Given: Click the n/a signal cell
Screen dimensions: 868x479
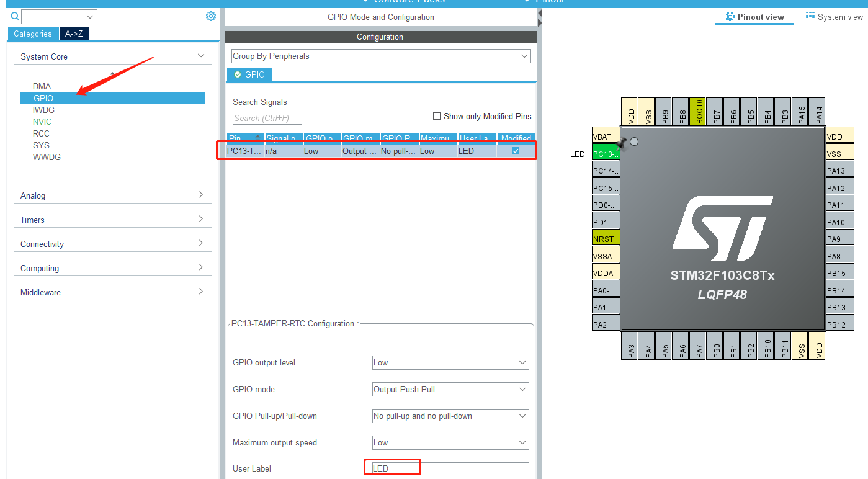Looking at the screenshot, I should (x=284, y=151).
